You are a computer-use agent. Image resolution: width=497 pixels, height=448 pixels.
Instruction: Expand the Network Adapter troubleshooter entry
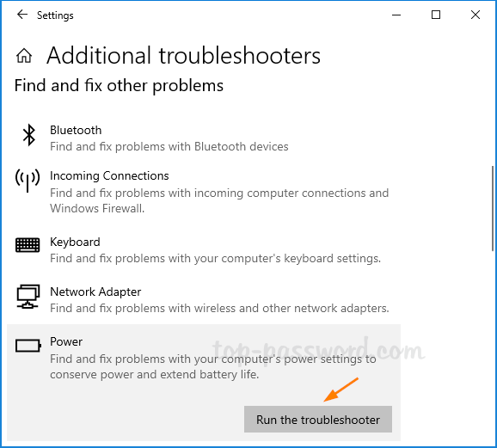pyautogui.click(x=204, y=299)
